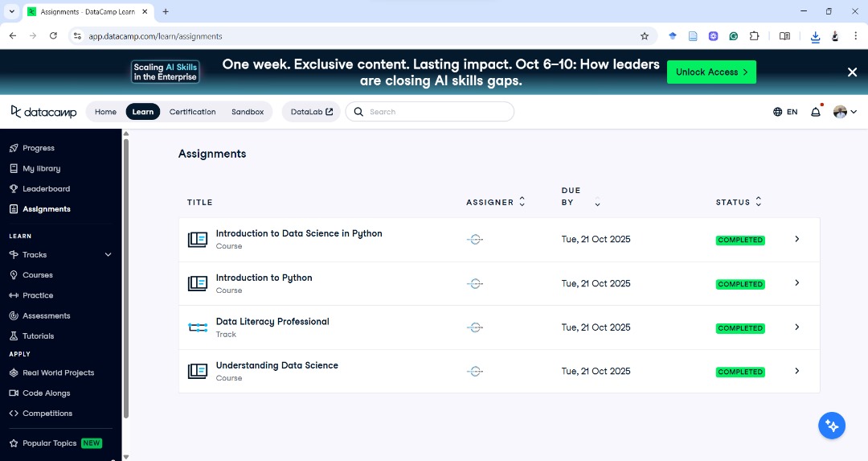Open browser downloads icon

[x=815, y=36]
